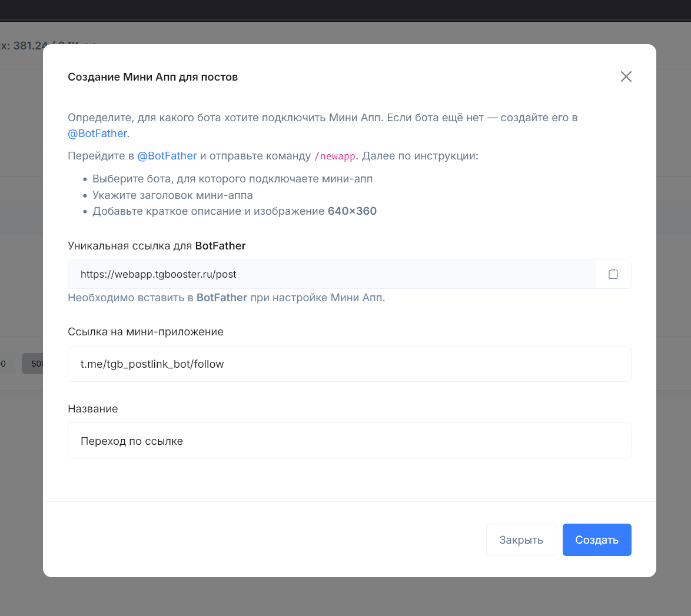This screenshot has width=691, height=616.
Task: Click the "Уникальная ссылка для BotFather" label
Action: pyautogui.click(x=157, y=246)
